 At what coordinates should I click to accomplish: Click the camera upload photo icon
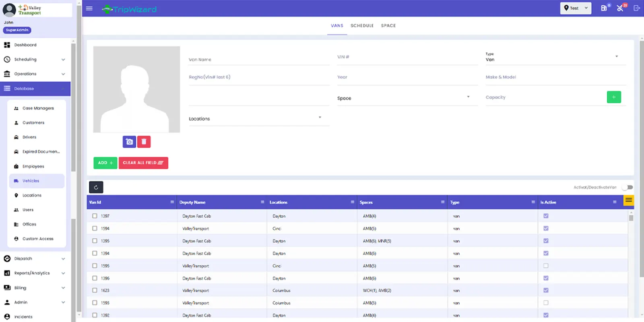tap(129, 142)
